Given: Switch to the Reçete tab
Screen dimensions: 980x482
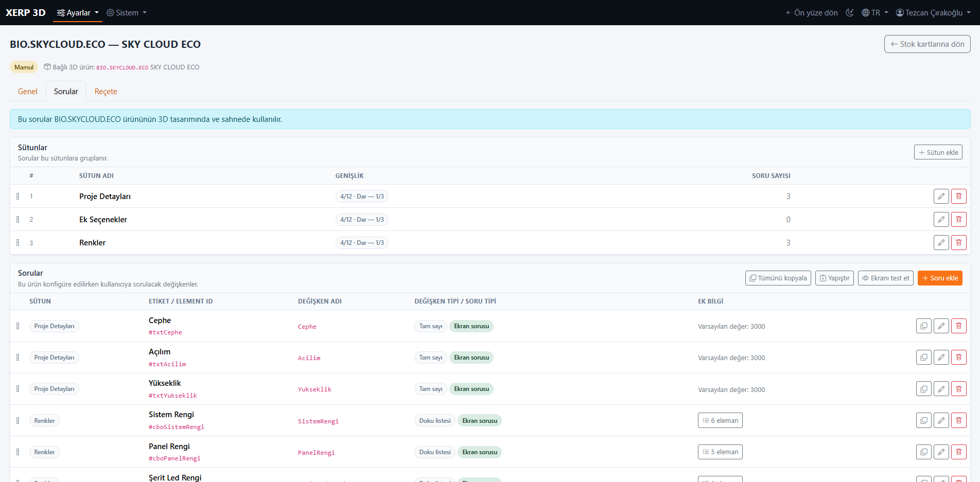Looking at the screenshot, I should click(106, 92).
